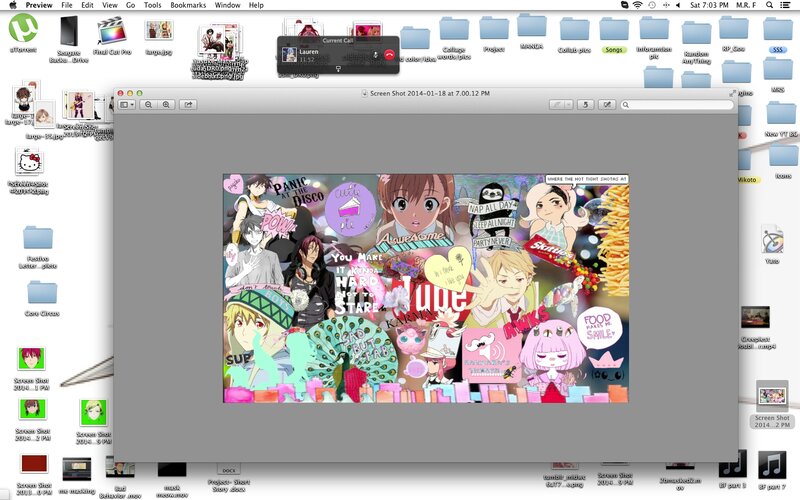Select the Project-Short Story .docx file
Image resolution: width=800 pixels, height=500 pixels.
(229, 469)
